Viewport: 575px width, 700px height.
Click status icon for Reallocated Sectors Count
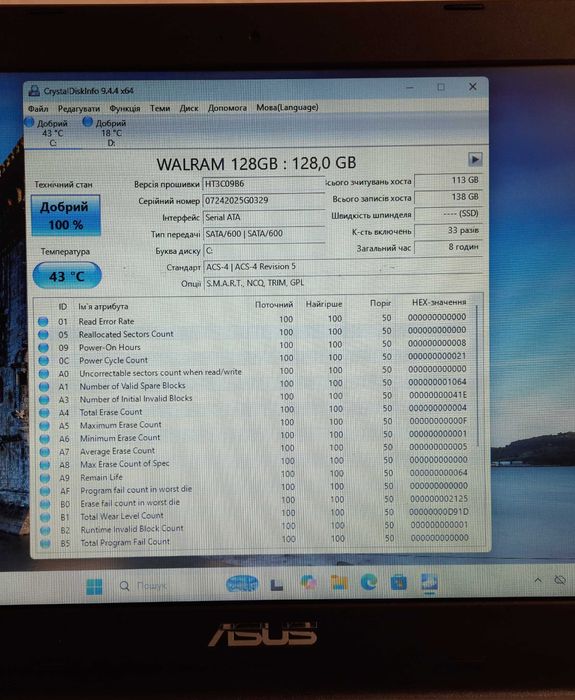(43, 334)
